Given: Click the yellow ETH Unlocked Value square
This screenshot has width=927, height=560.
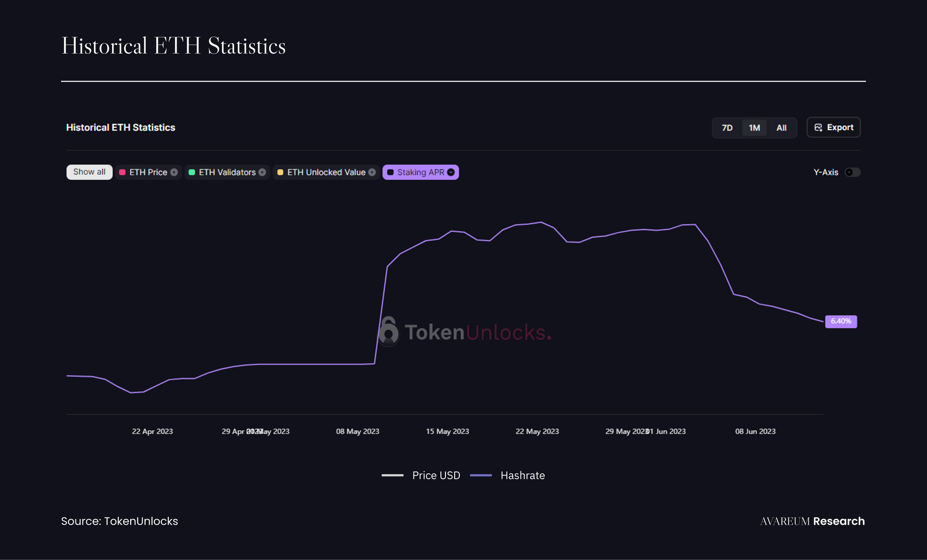Looking at the screenshot, I should tap(280, 172).
